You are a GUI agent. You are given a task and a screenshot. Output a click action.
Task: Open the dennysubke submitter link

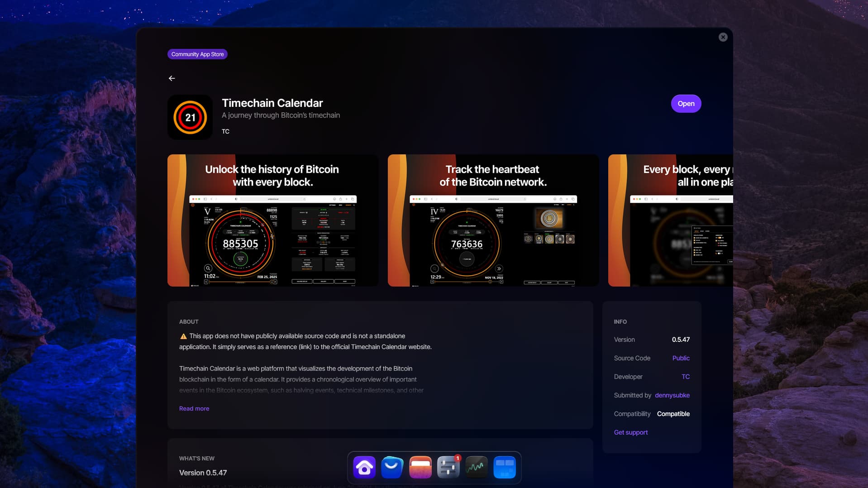pos(672,395)
